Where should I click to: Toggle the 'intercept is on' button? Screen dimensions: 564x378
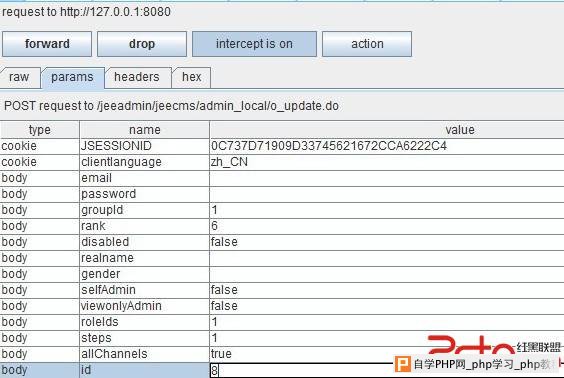pyautogui.click(x=254, y=44)
